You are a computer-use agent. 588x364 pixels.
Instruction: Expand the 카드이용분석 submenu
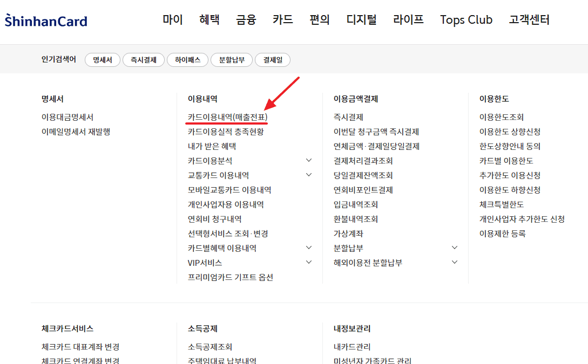pyautogui.click(x=308, y=160)
